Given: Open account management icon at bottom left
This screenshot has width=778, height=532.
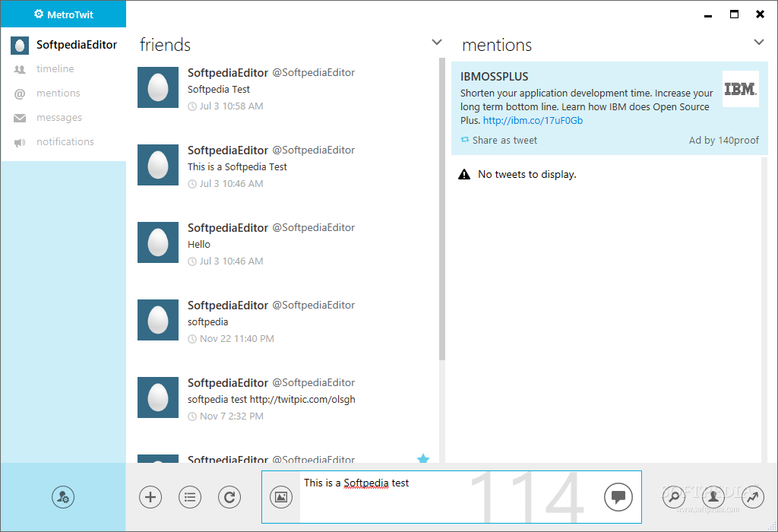Looking at the screenshot, I should coord(63,497).
